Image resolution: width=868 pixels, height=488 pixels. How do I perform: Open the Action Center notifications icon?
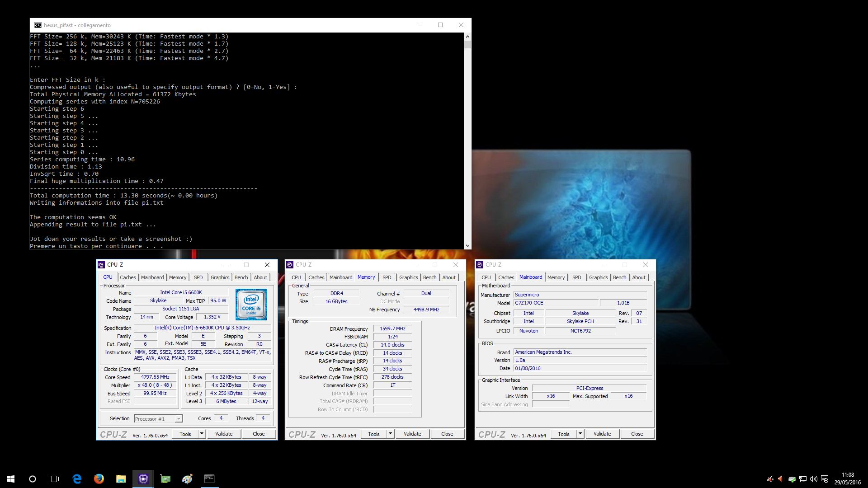coord(825,479)
